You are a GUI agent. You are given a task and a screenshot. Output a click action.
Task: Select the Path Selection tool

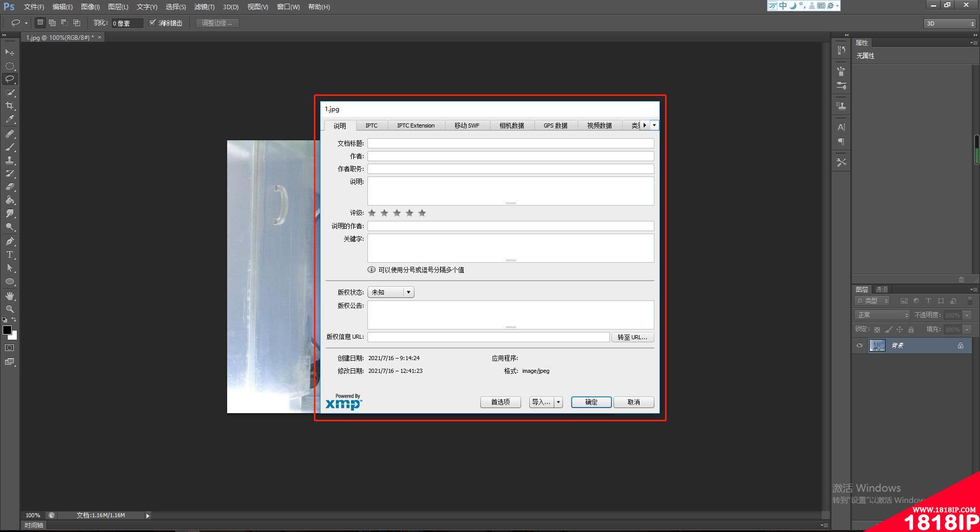(10, 268)
